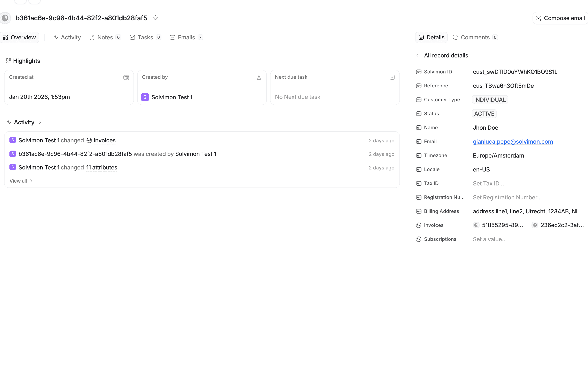Click calendar icon on Created at card
Screen dimensions: 588x367
pyautogui.click(x=126, y=77)
